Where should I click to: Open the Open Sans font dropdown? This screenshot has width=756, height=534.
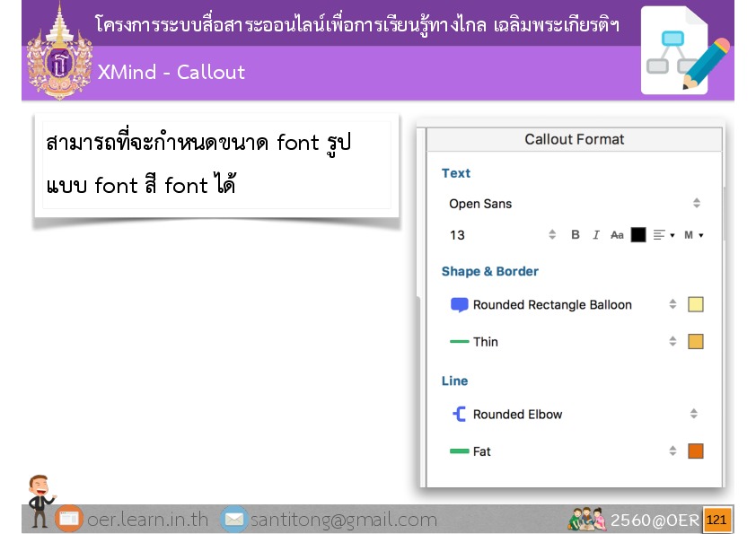[575, 204]
